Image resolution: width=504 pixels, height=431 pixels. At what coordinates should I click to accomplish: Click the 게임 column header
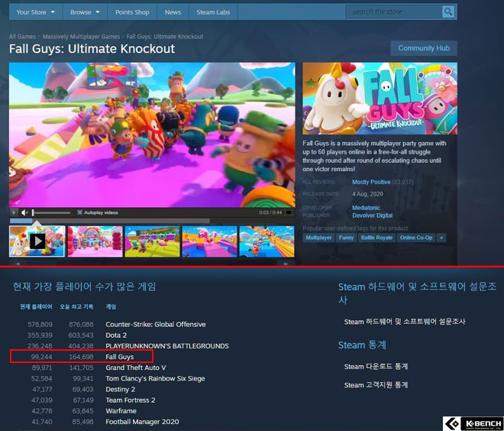111,307
